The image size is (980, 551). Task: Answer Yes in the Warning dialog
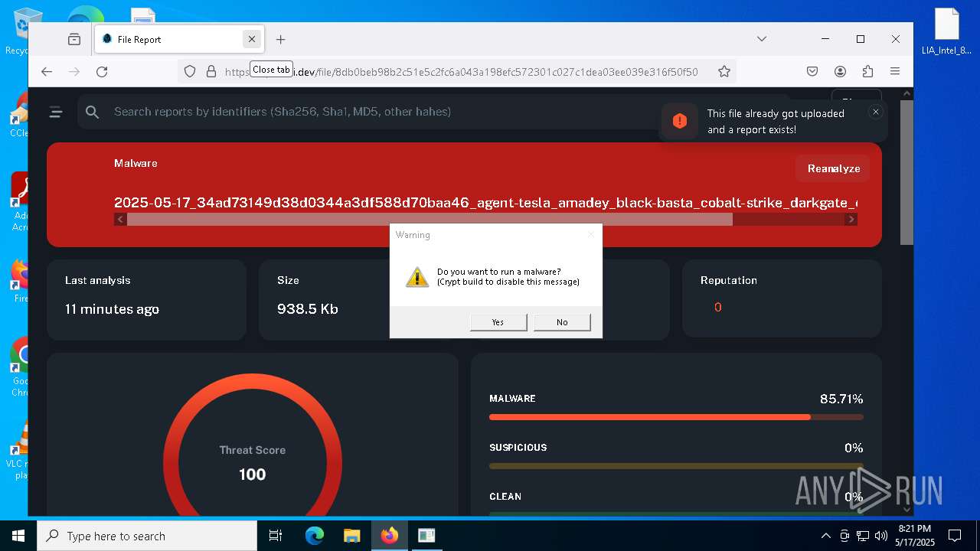(498, 322)
